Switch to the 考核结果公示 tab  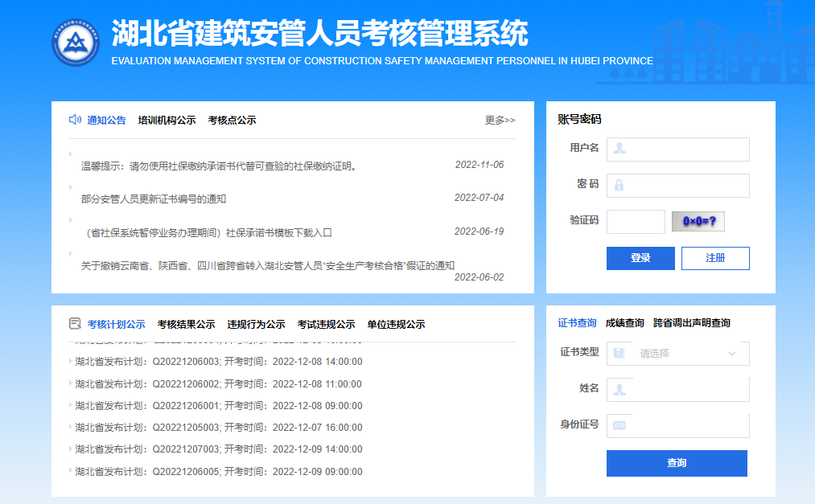(x=186, y=325)
